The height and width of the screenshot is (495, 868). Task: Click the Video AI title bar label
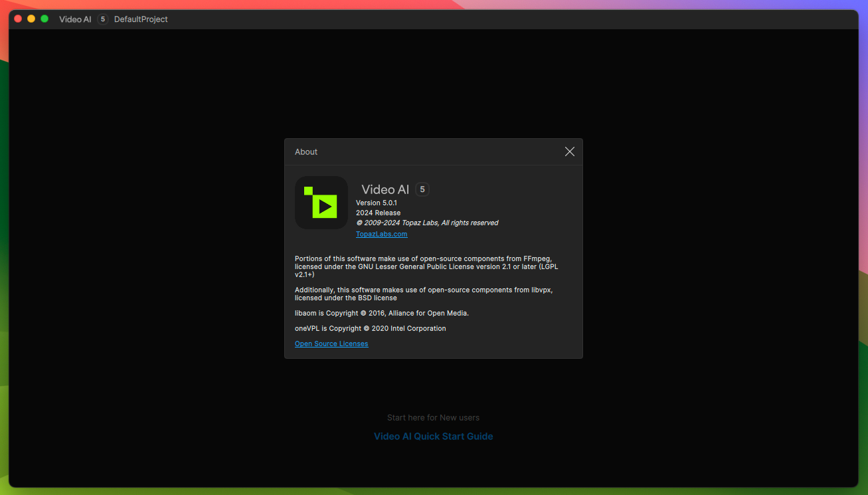(75, 19)
